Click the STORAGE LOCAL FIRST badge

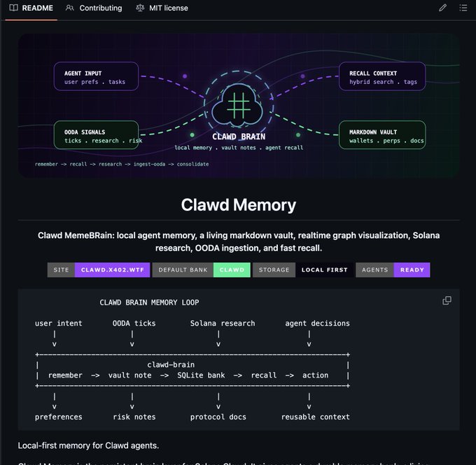point(303,270)
